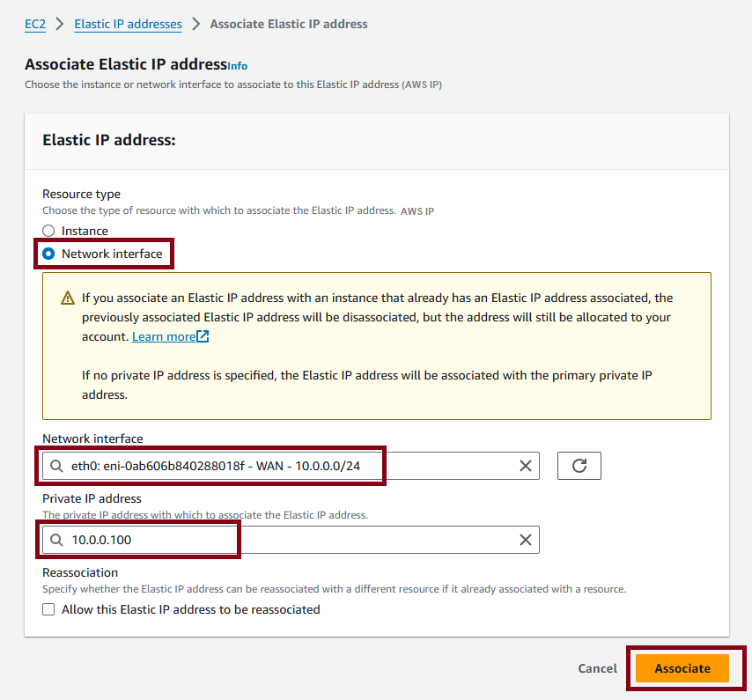Go to EC2 breadcrumb link
Screen dimensions: 752x700
(35, 24)
